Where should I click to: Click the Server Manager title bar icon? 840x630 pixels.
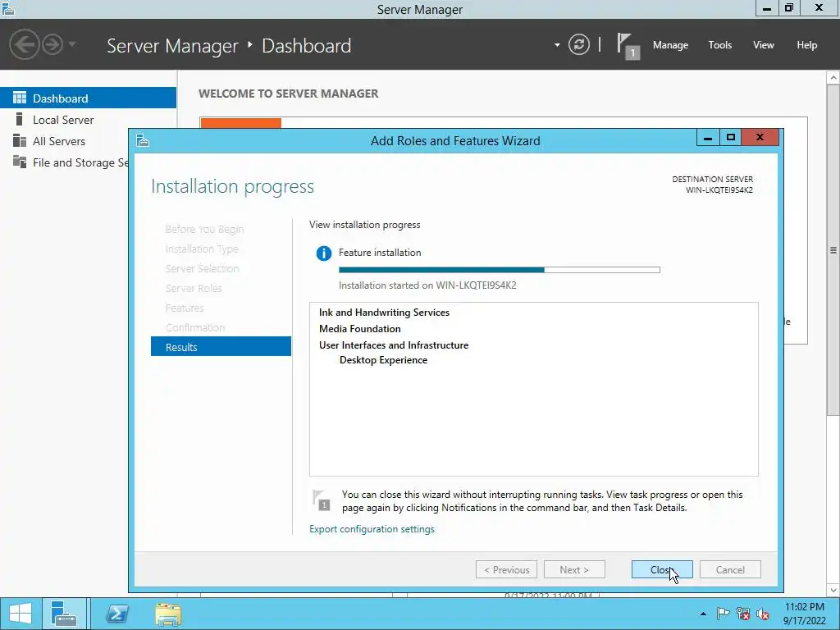coord(8,8)
